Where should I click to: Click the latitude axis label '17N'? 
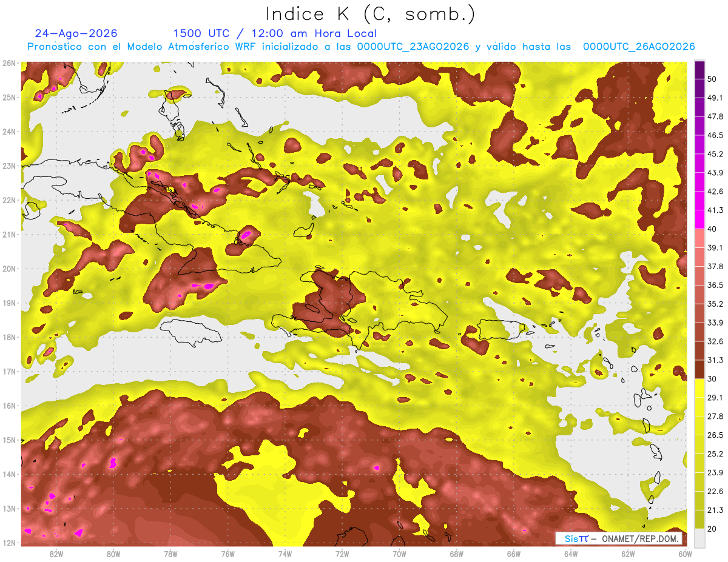8,372
